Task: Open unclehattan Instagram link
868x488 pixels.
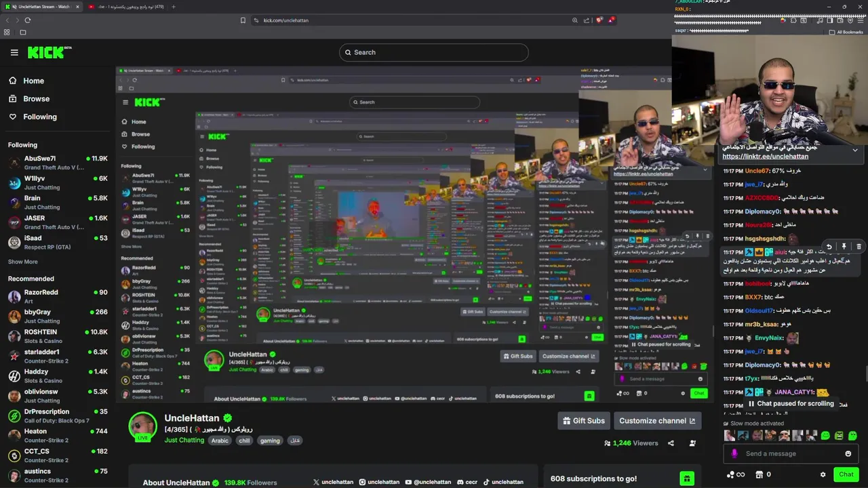Action: click(x=379, y=482)
